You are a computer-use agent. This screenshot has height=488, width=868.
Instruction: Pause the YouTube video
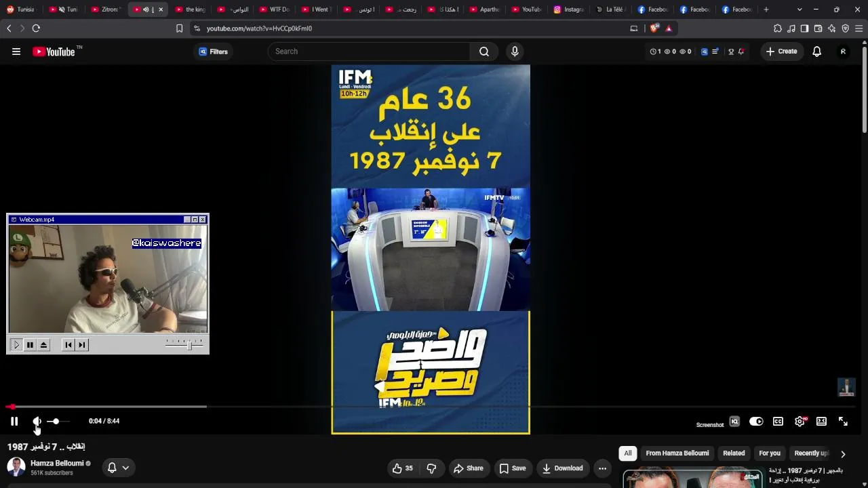[x=14, y=421]
